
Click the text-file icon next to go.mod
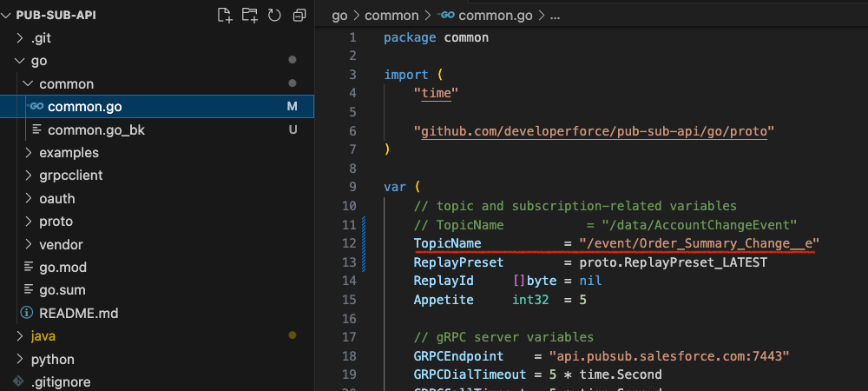pos(29,267)
